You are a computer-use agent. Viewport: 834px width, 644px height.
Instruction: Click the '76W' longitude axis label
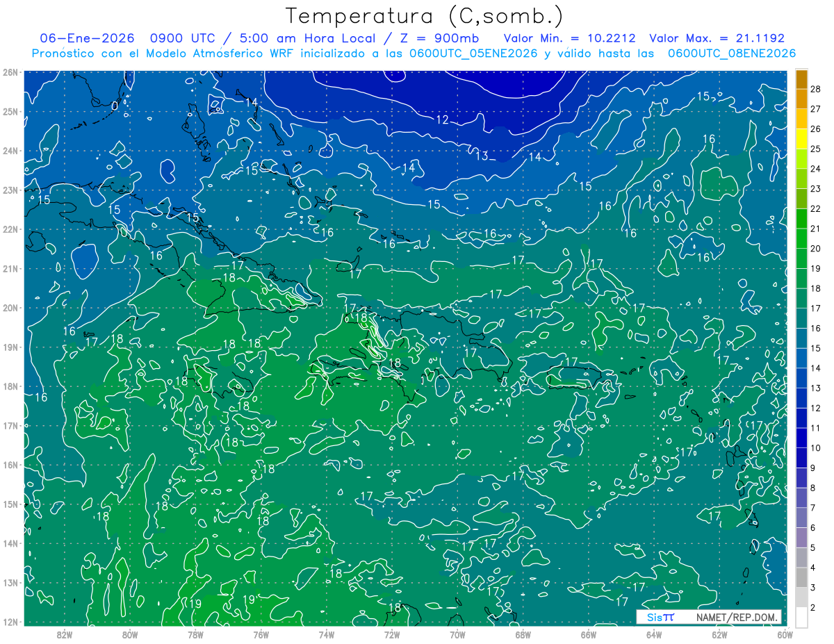pyautogui.click(x=261, y=634)
